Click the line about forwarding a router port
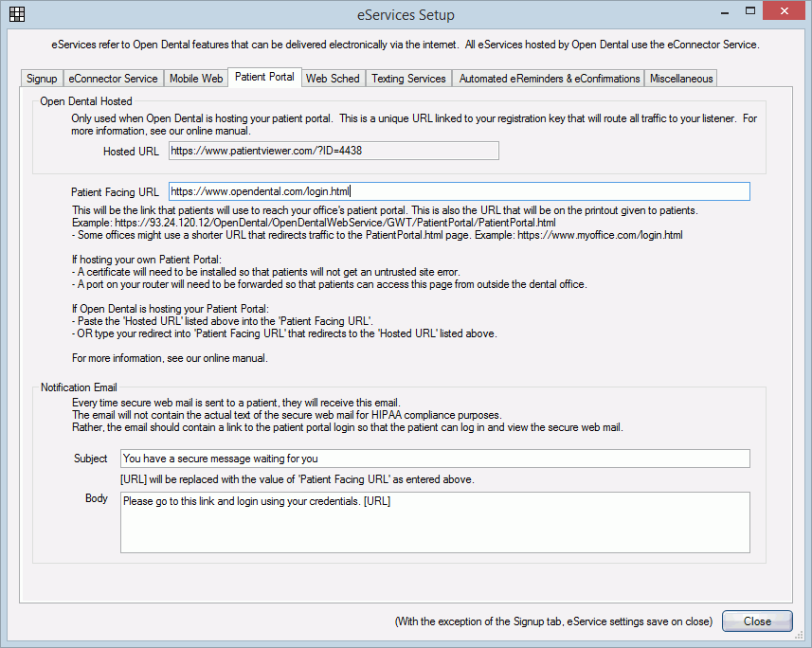Image resolution: width=812 pixels, height=648 pixels. click(x=330, y=284)
